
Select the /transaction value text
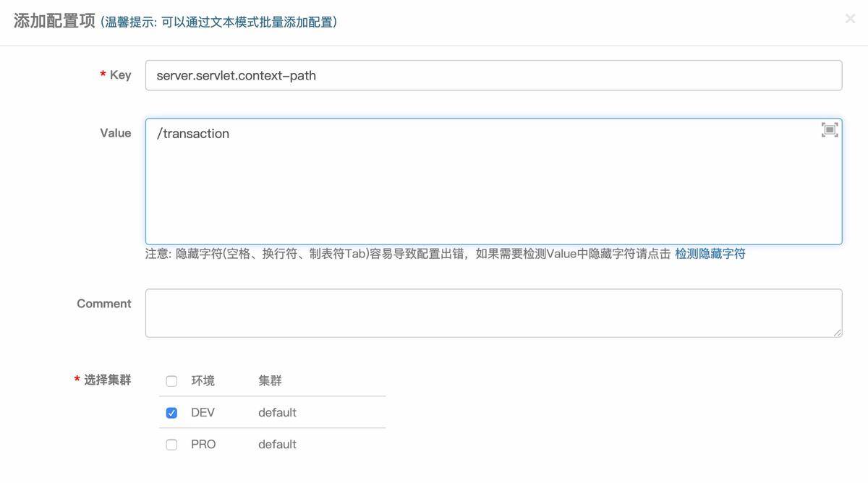[192, 132]
